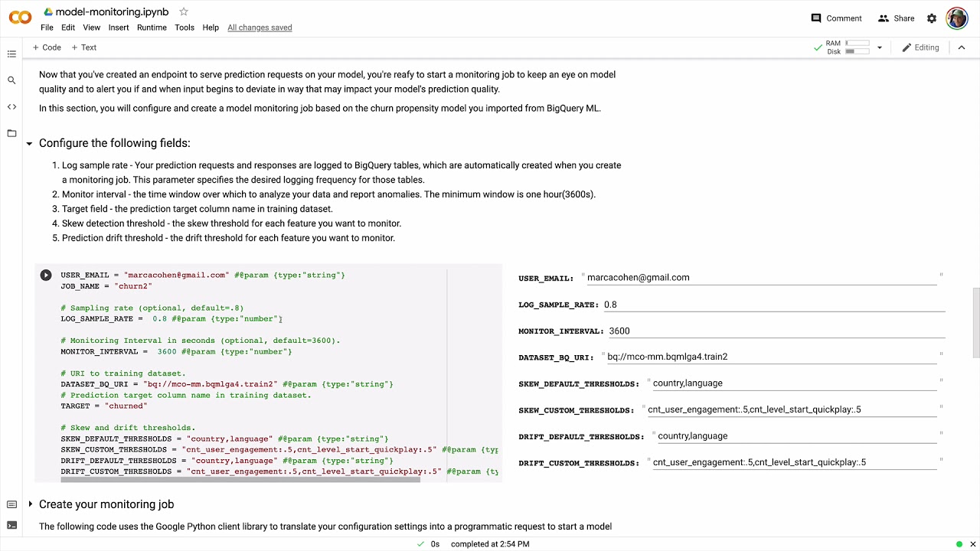The image size is (980, 551).
Task: Click the 'Configure the following fields:' heading text
Action: pyautogui.click(x=114, y=143)
